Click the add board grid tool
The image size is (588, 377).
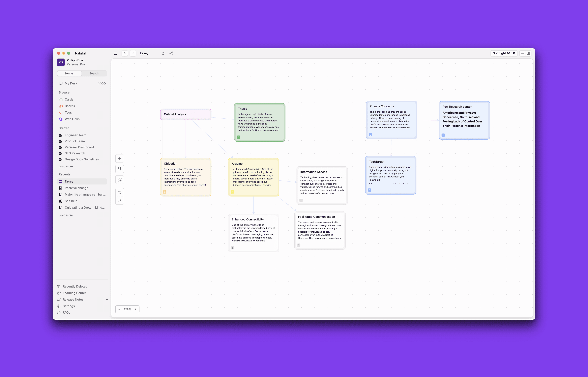(x=119, y=180)
